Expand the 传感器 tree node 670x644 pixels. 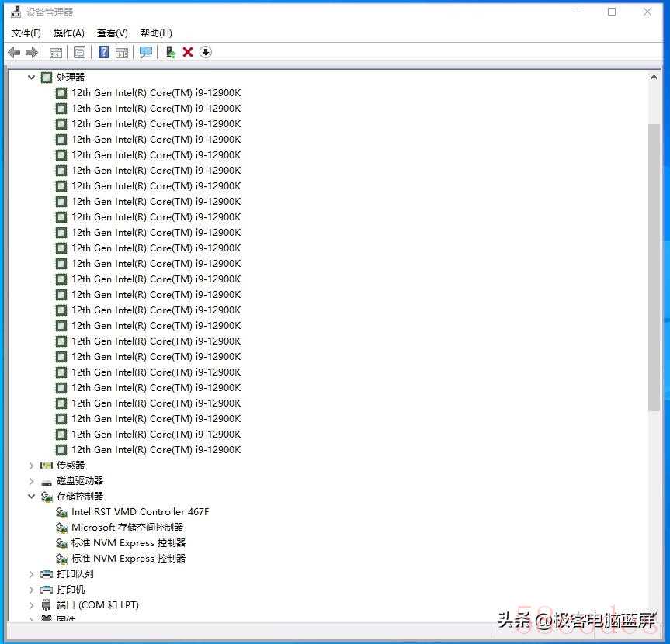[31, 466]
